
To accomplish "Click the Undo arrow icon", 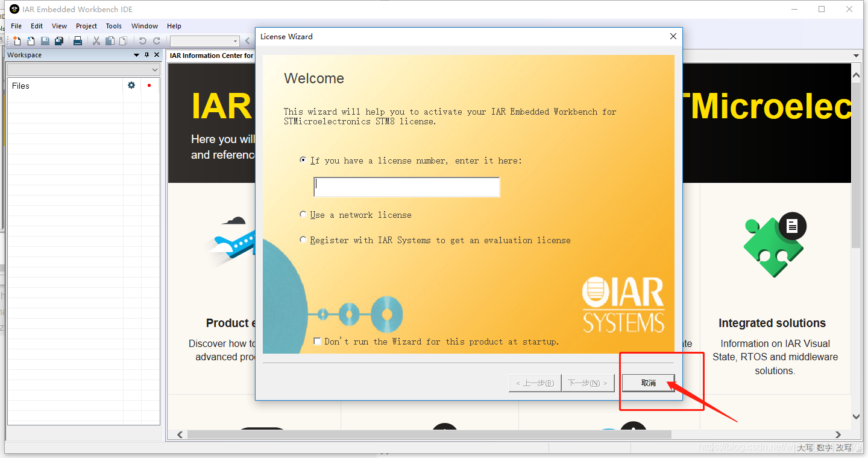I will tap(142, 41).
